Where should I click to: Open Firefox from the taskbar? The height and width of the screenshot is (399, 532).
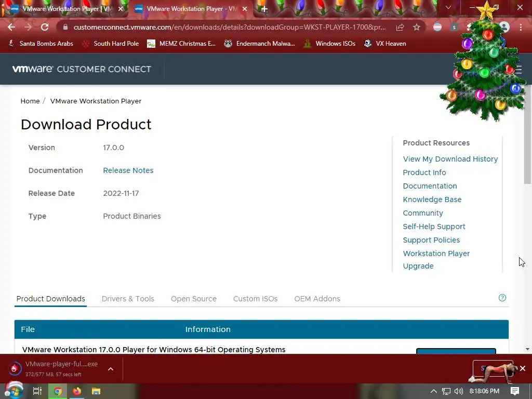pos(77,391)
